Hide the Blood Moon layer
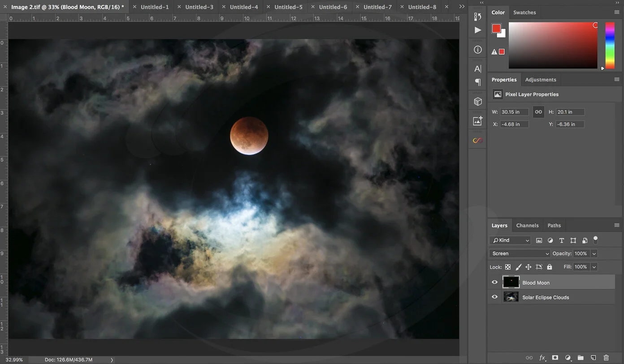 coord(494,282)
